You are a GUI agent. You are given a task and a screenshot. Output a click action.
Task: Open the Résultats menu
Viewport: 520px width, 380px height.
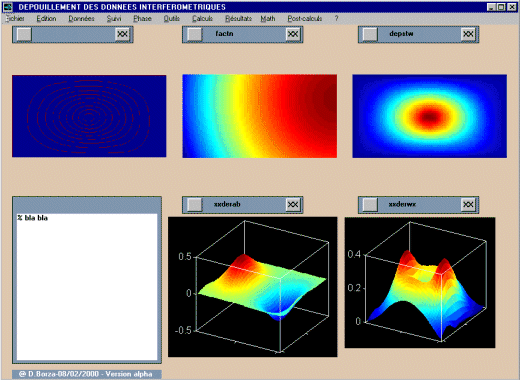[x=238, y=19]
